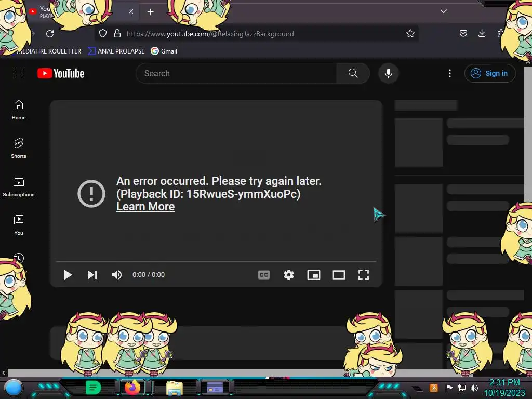Open YouTube settings three-dot menu

coord(450,73)
